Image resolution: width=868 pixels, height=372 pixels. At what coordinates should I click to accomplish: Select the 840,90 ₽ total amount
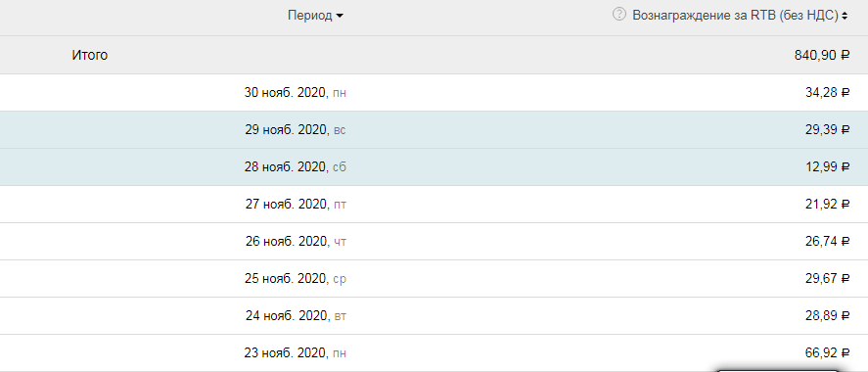(x=821, y=56)
